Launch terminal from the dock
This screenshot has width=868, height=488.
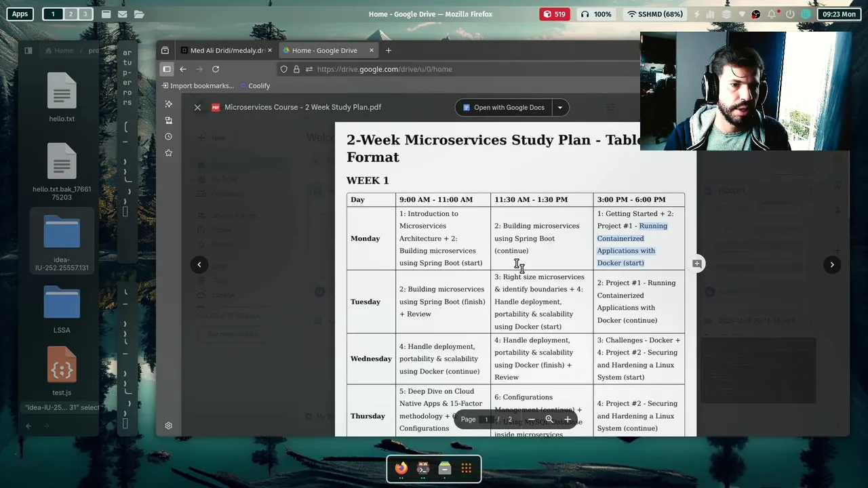(423, 468)
